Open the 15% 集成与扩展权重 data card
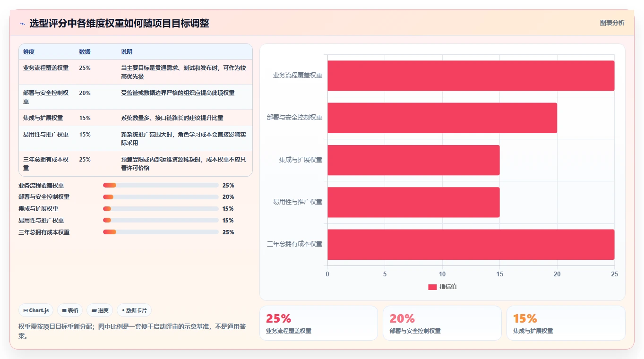This screenshot has width=644, height=359. click(566, 323)
